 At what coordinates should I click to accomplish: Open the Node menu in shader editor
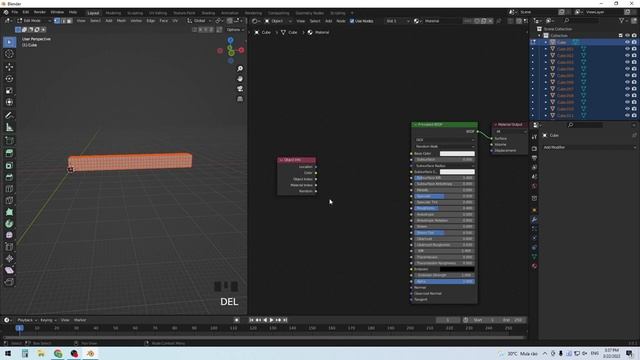click(341, 21)
